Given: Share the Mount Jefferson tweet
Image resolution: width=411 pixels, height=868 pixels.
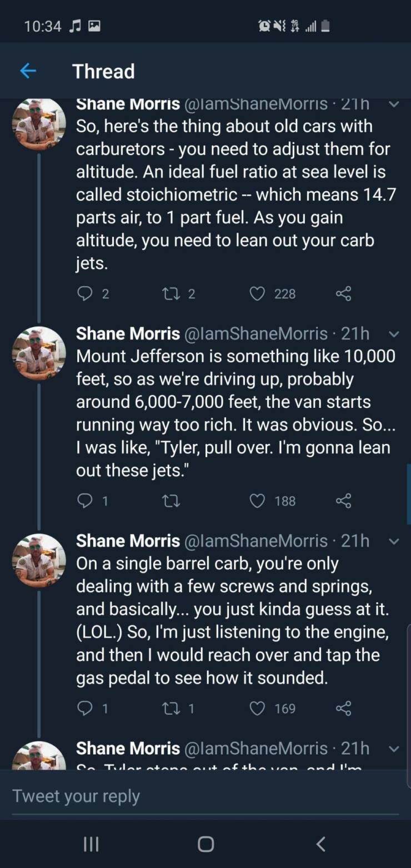Looking at the screenshot, I should click(344, 501).
